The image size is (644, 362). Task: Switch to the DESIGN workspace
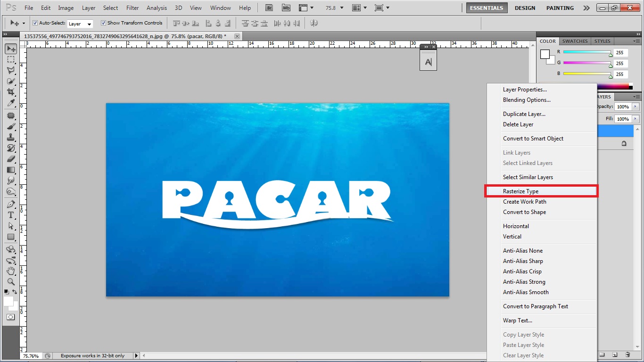(x=525, y=8)
